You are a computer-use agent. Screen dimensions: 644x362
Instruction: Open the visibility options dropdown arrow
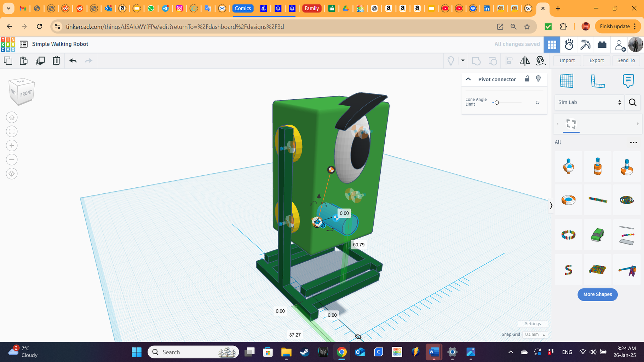point(462,60)
